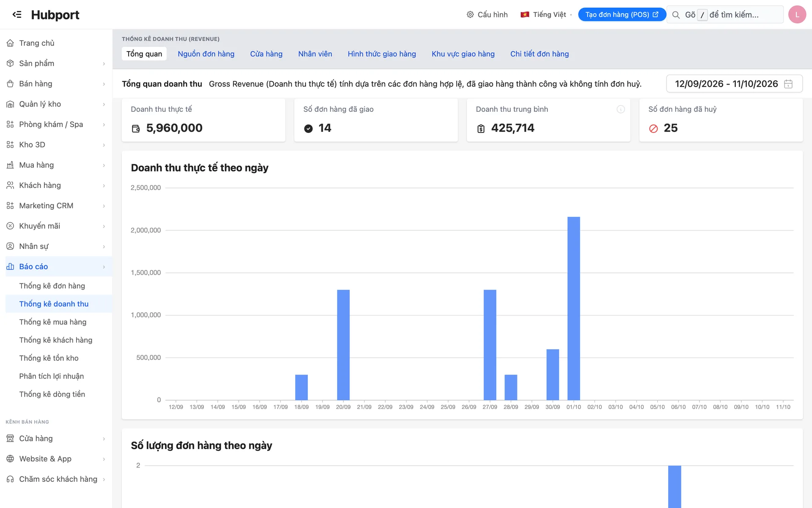
Task: Click the Website & App globe icon
Action: point(10,459)
